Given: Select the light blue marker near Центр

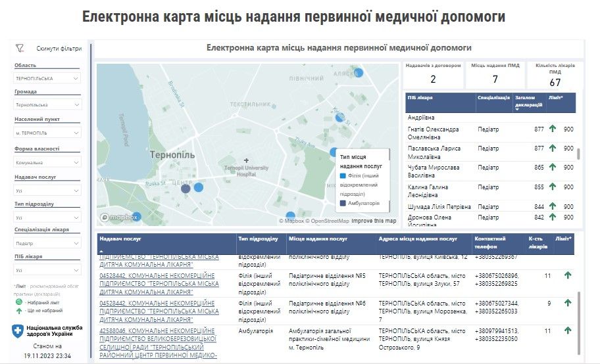Looking at the screenshot, I should pos(198,187).
